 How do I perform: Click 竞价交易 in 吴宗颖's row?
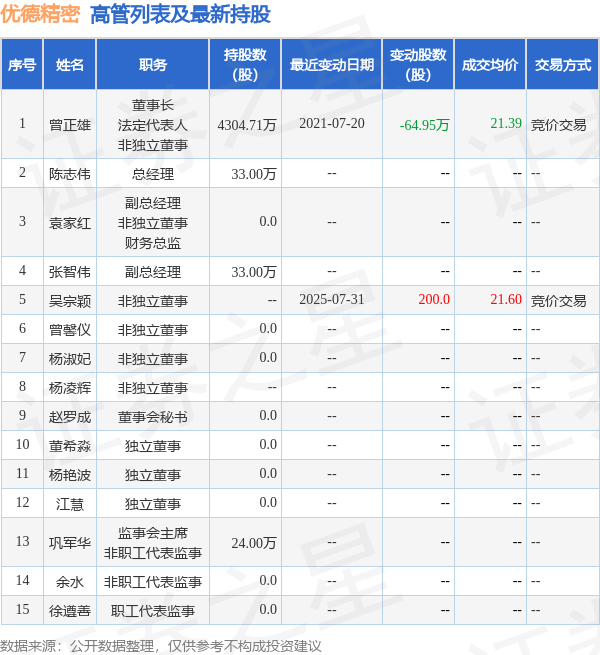(x=559, y=301)
